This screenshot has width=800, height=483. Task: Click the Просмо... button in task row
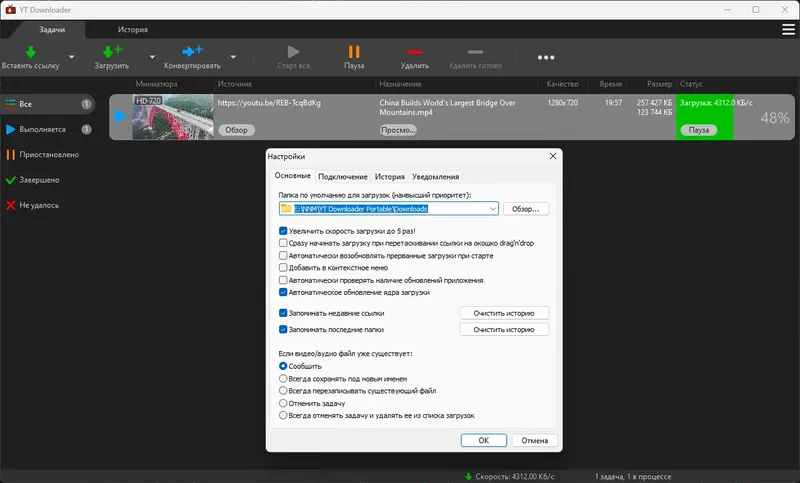[x=398, y=130]
